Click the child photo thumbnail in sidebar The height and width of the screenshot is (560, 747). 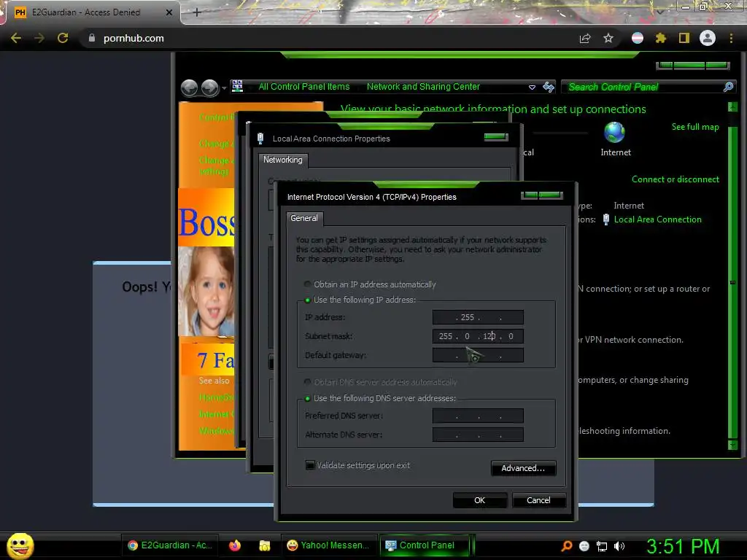(x=206, y=291)
